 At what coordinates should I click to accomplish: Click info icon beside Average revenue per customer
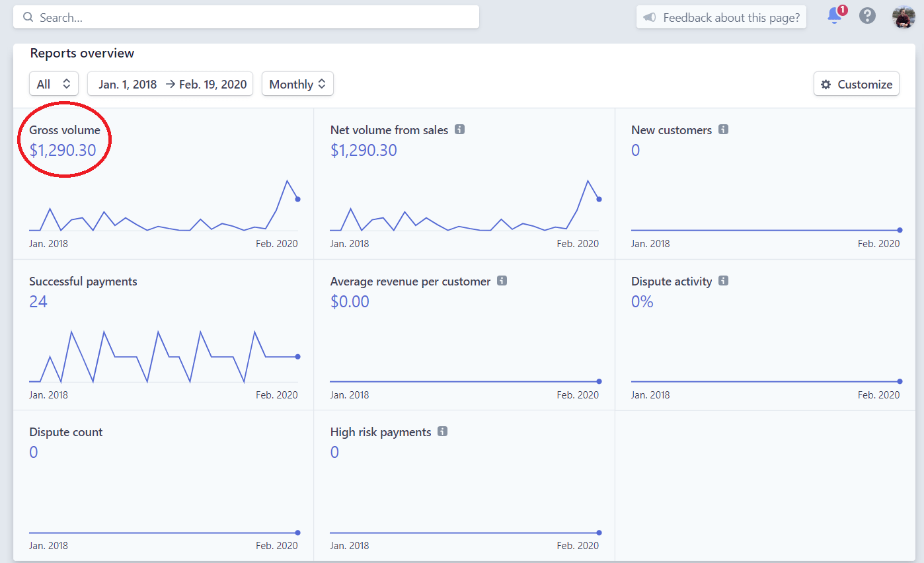coord(502,281)
